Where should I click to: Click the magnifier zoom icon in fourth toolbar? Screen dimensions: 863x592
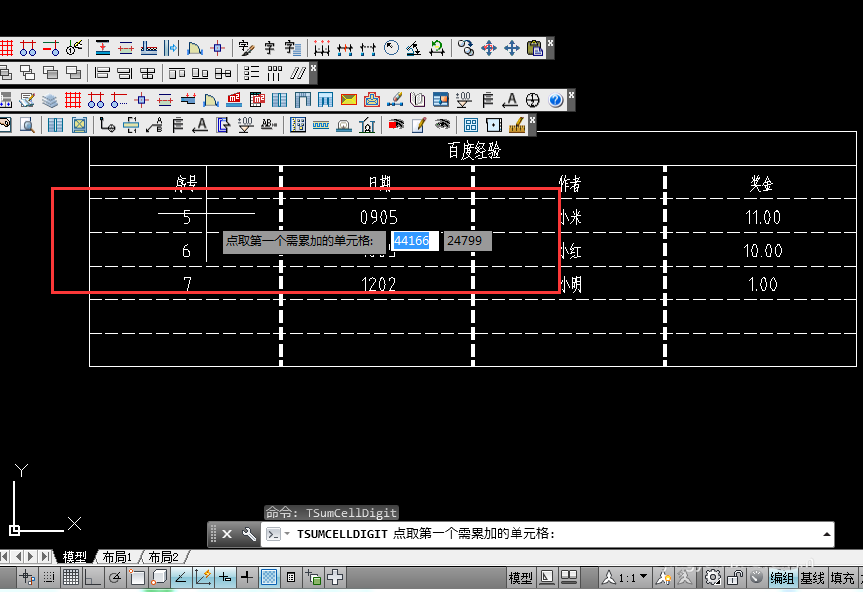[27, 125]
